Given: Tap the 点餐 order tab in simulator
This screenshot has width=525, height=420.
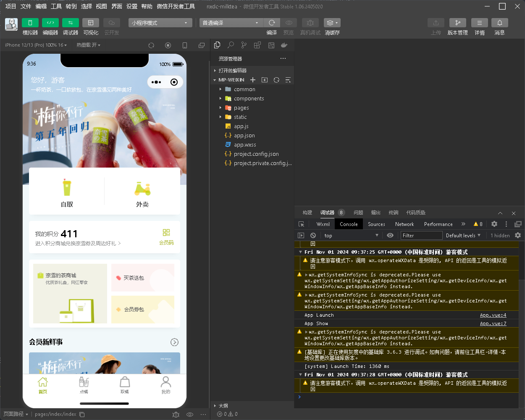Looking at the screenshot, I should (84, 385).
